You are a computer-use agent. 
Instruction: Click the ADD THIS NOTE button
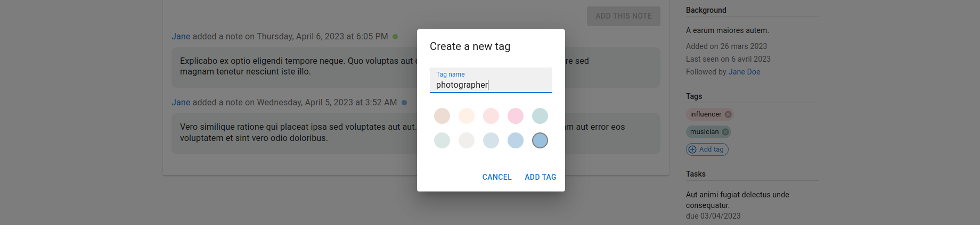pos(623,16)
